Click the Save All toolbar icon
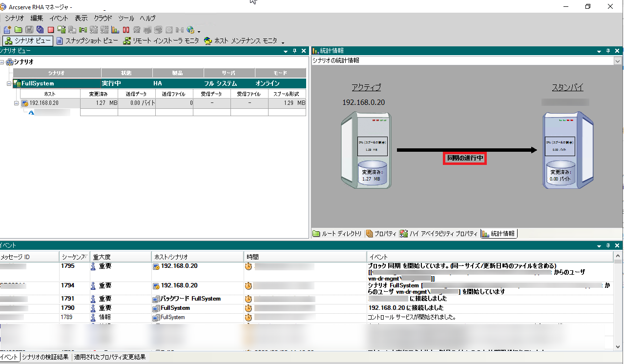The image size is (624, 364). coord(40,30)
